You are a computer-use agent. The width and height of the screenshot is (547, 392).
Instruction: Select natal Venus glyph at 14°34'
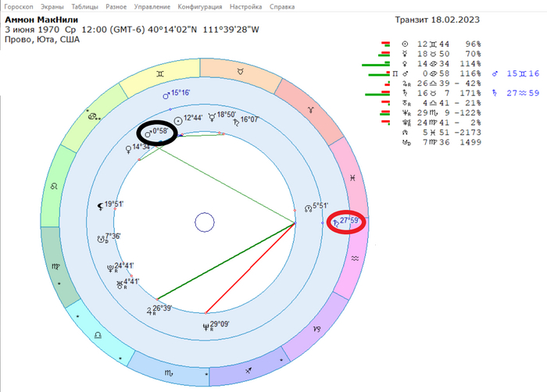128,149
